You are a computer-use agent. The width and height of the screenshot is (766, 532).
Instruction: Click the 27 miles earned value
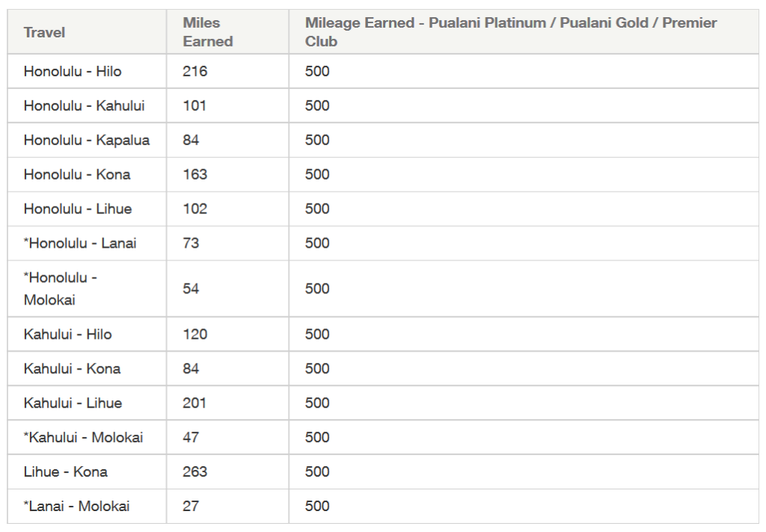tap(191, 506)
